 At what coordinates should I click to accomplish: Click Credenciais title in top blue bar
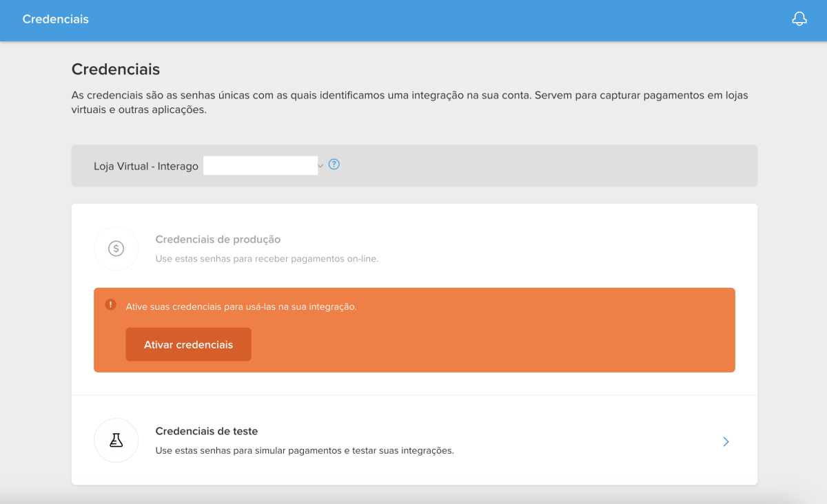click(56, 19)
